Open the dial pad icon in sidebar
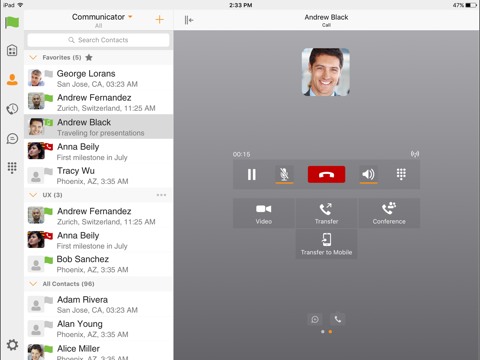The height and width of the screenshot is (360, 480). pos(12,168)
